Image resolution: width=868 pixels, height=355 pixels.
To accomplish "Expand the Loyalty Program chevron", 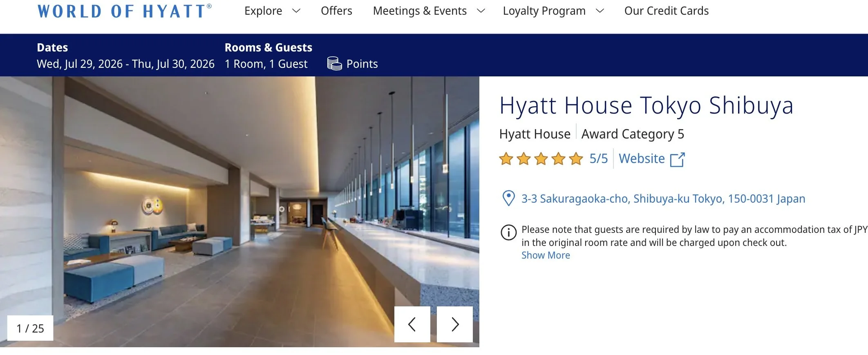I will click(x=600, y=11).
